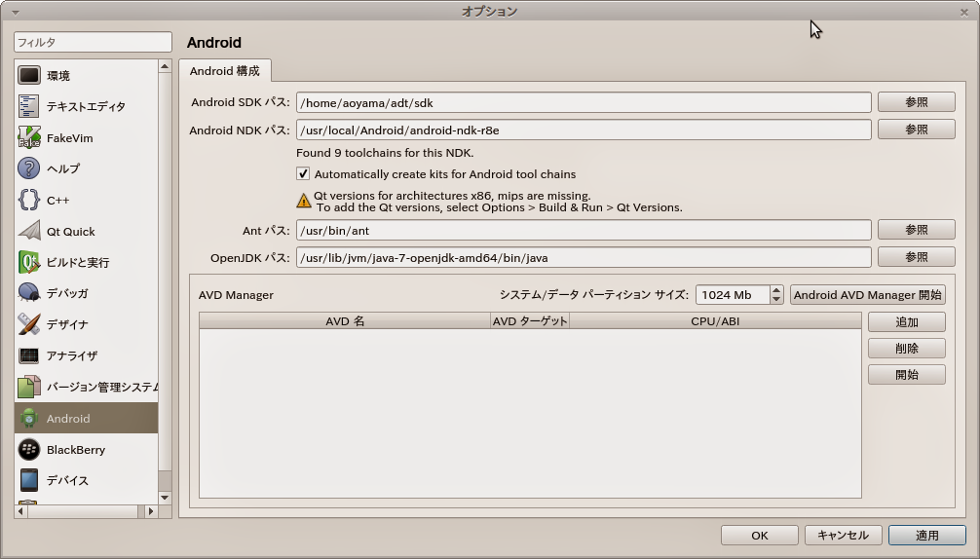The height and width of the screenshot is (559, 980).
Task: Start the Android AVD Manager
Action: [x=868, y=295]
